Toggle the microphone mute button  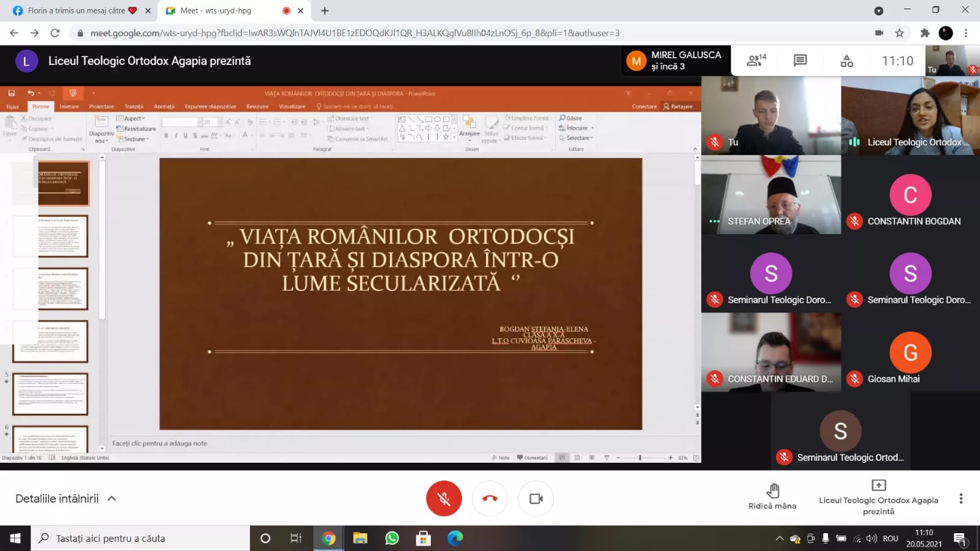(x=444, y=498)
